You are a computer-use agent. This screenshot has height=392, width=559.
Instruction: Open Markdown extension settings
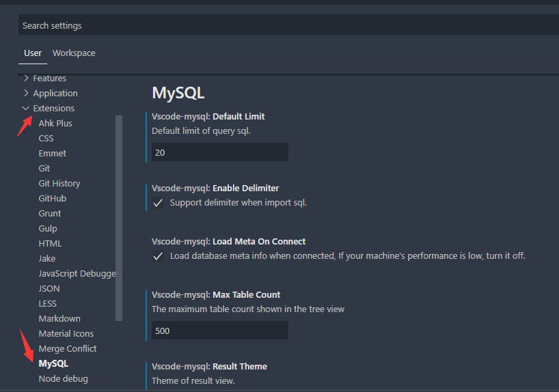[x=59, y=319]
